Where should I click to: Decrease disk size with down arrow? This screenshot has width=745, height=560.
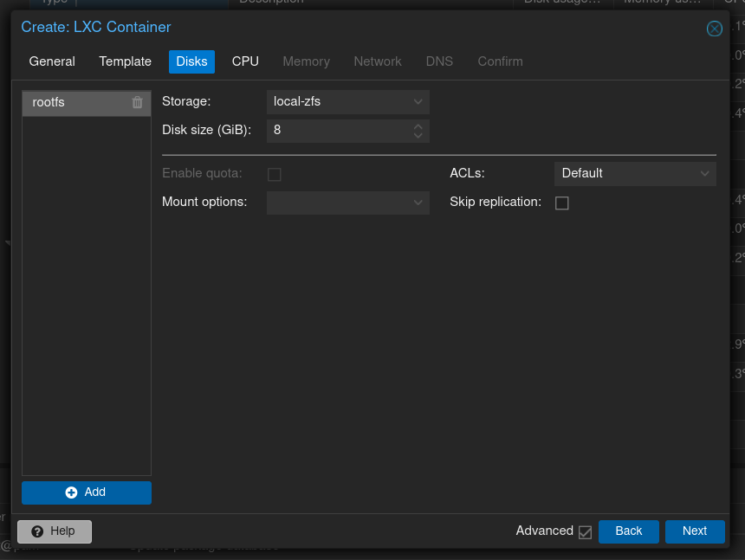[418, 136]
